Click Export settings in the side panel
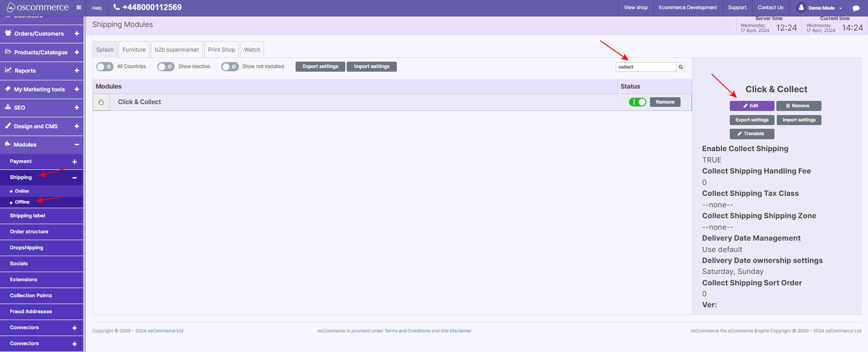Screen dimensions: 868x352 [x=752, y=120]
